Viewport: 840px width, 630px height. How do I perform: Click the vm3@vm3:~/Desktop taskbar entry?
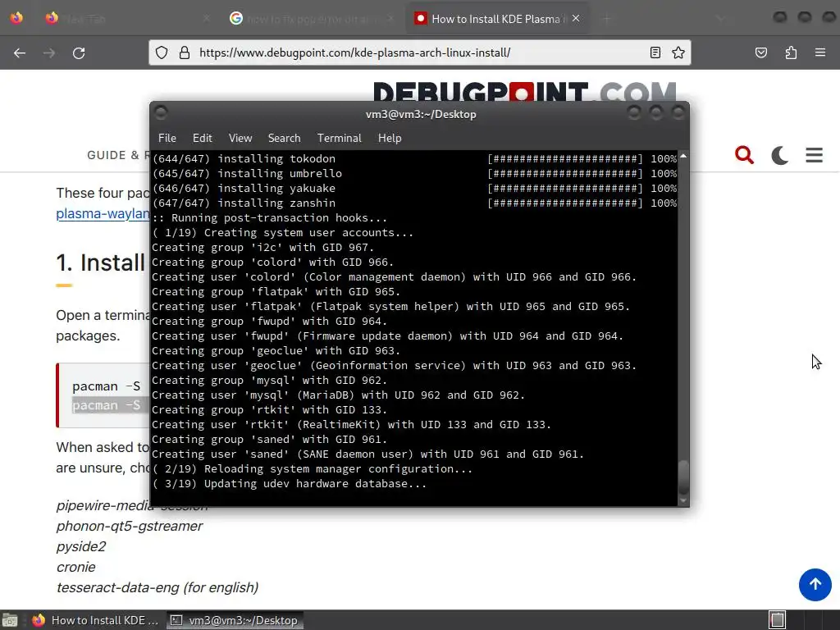tap(235, 620)
